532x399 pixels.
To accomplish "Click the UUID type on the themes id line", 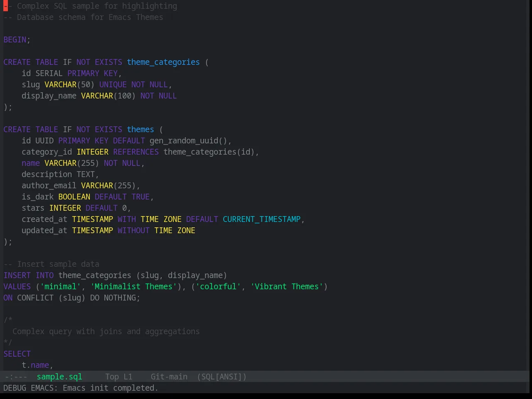I will click(x=44, y=140).
